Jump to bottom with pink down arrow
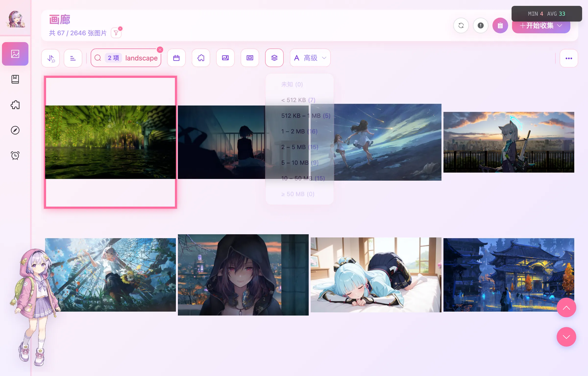588x376 pixels. (566, 337)
